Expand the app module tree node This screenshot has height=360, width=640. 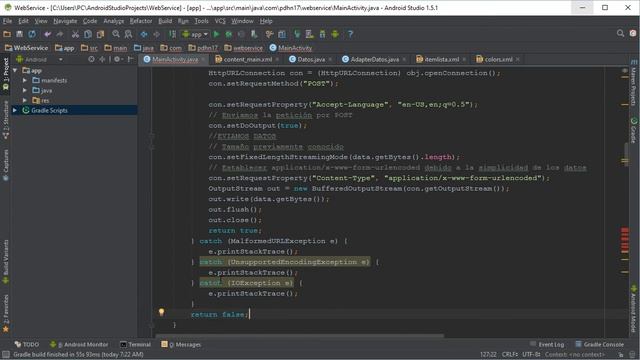(15, 71)
